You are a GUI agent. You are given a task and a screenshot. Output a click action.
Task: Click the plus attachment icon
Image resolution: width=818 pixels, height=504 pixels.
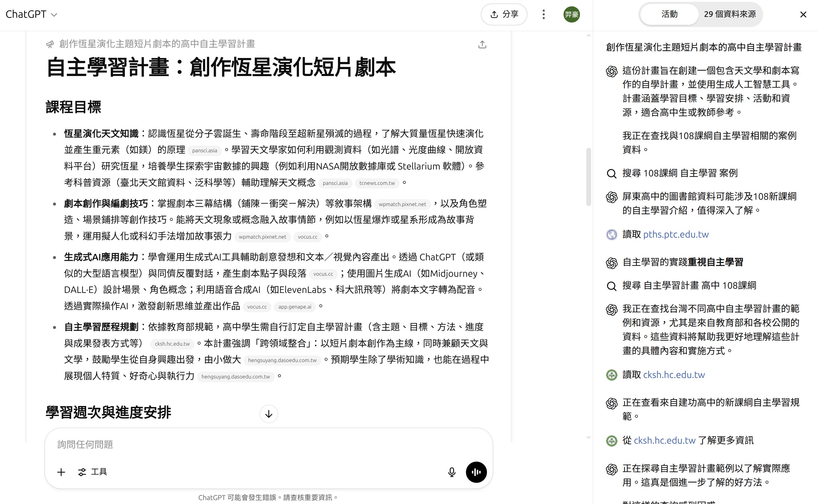pyautogui.click(x=61, y=472)
